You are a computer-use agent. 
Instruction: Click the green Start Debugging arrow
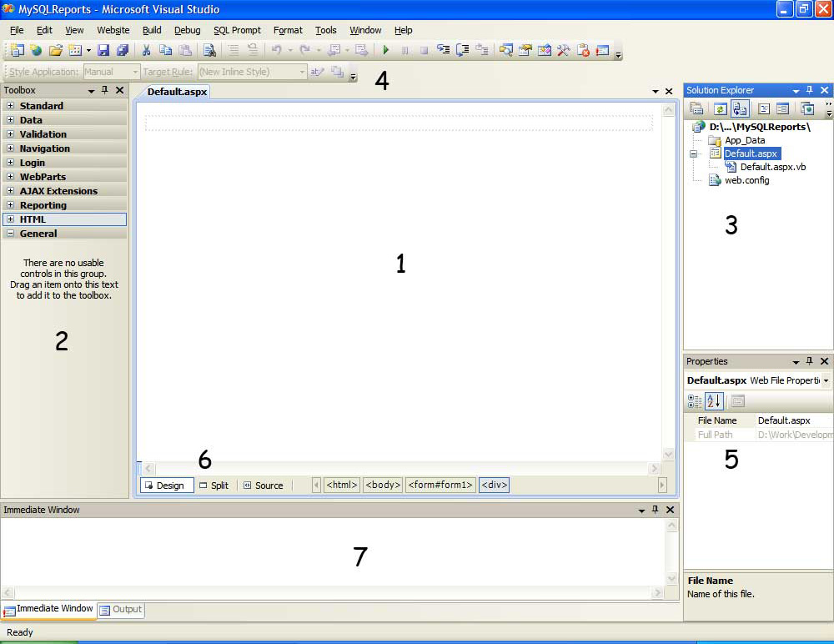click(386, 50)
